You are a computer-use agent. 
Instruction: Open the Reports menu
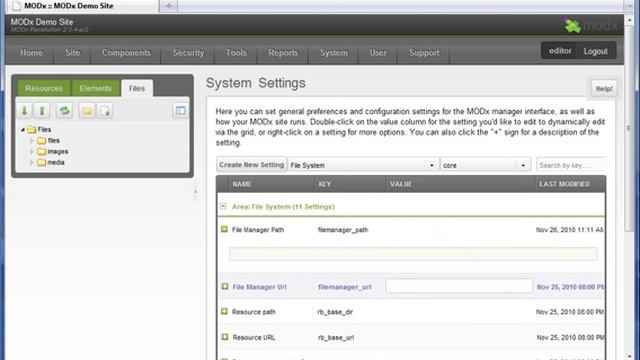283,53
